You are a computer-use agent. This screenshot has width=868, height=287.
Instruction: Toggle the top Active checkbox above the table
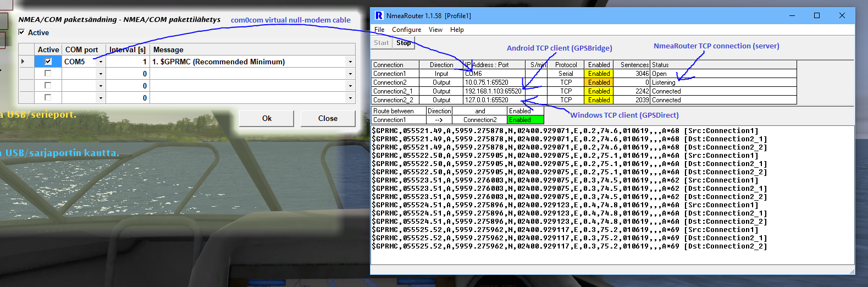pos(22,32)
